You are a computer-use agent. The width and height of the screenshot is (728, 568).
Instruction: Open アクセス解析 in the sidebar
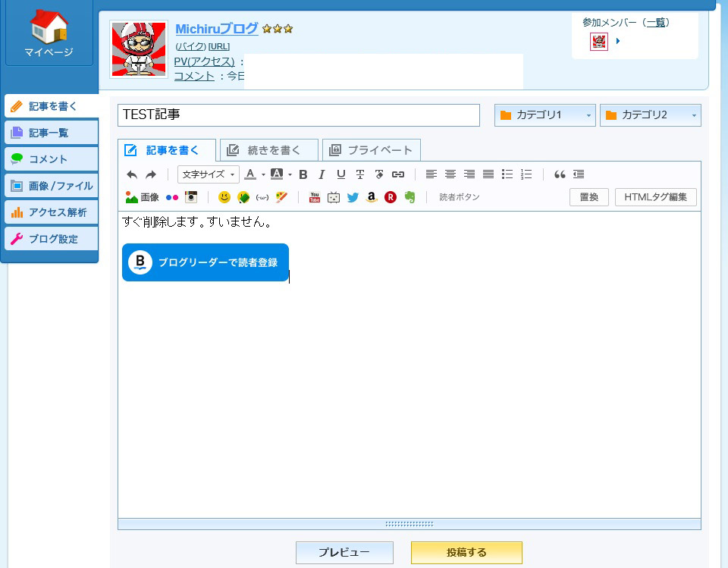tap(52, 212)
